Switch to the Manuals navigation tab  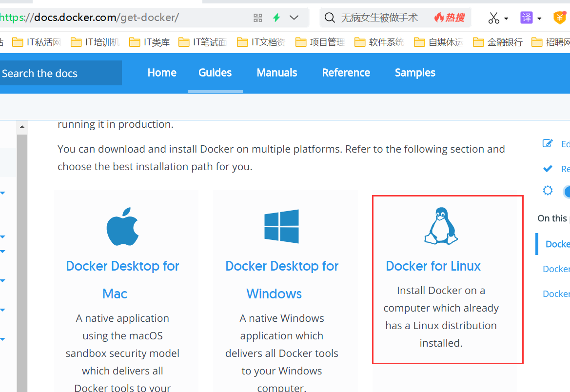pos(276,73)
